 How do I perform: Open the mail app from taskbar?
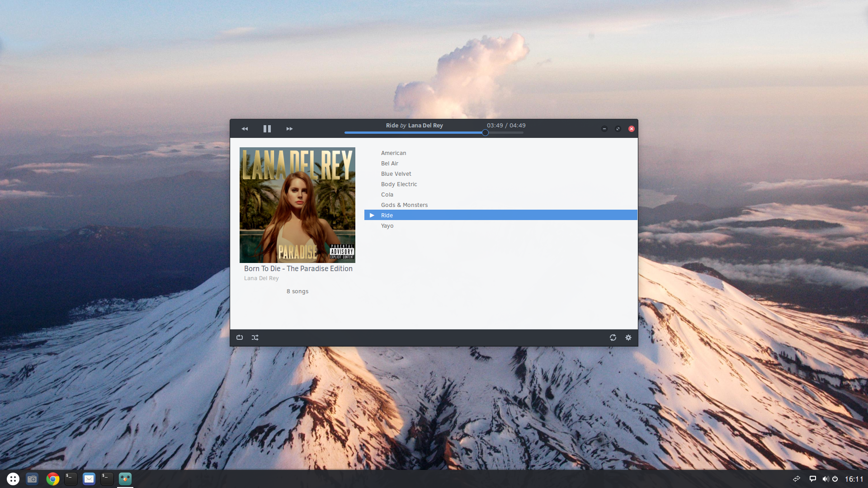tap(89, 479)
